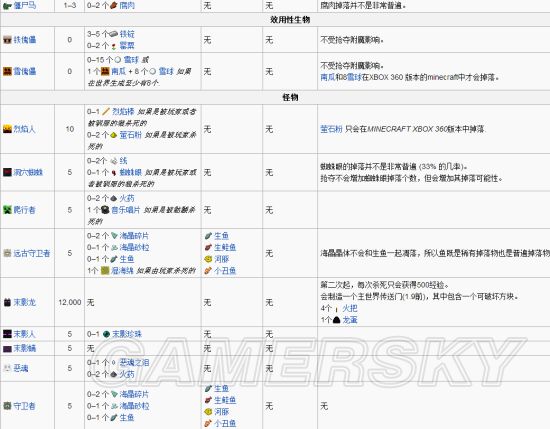
Task: Open the 末影人 link
Action: tap(25, 334)
